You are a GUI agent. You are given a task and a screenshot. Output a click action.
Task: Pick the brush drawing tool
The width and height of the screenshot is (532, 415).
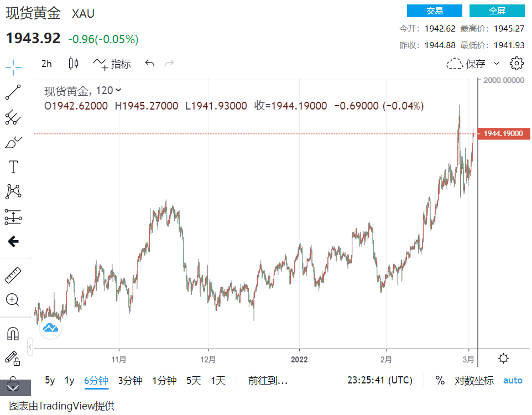13,143
